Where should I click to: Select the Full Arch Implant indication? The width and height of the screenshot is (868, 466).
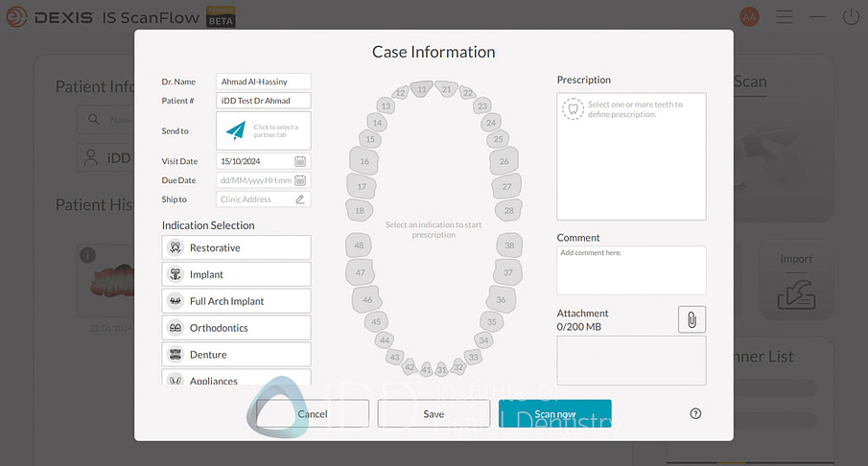236,301
